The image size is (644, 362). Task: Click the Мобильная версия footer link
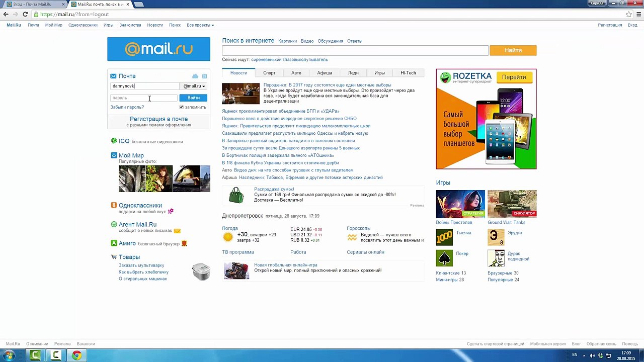click(548, 344)
